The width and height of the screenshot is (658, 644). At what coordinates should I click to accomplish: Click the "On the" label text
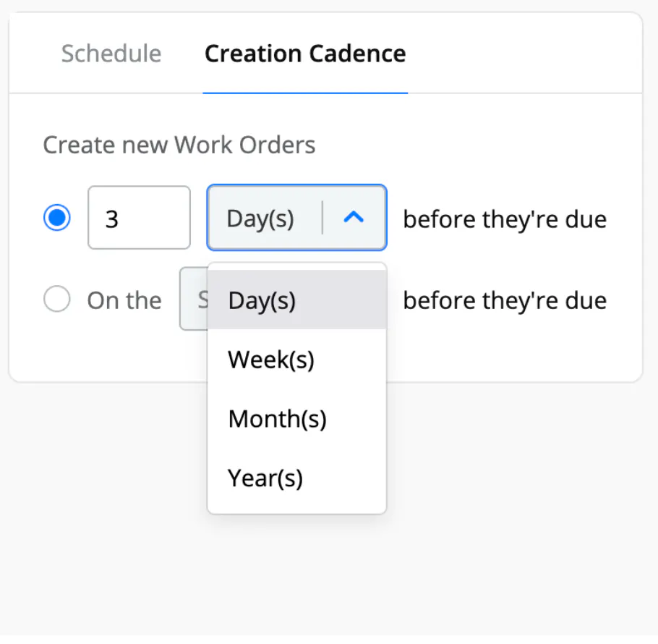(124, 300)
